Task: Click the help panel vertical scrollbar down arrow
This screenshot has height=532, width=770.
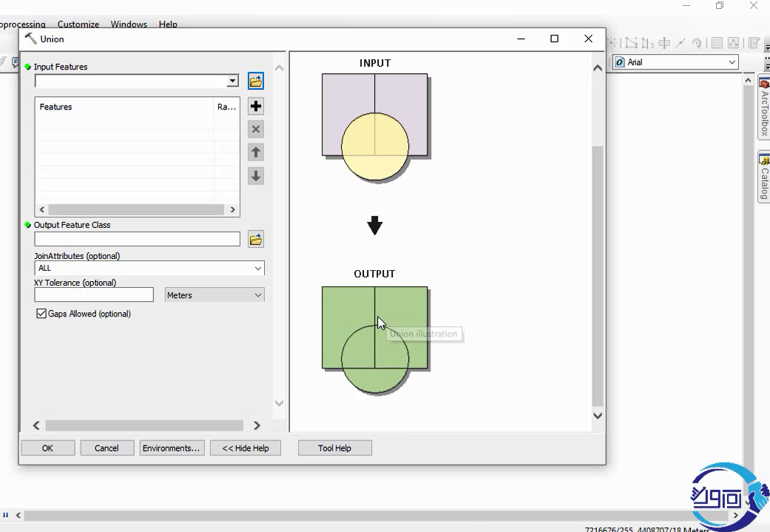Action: pyautogui.click(x=598, y=416)
